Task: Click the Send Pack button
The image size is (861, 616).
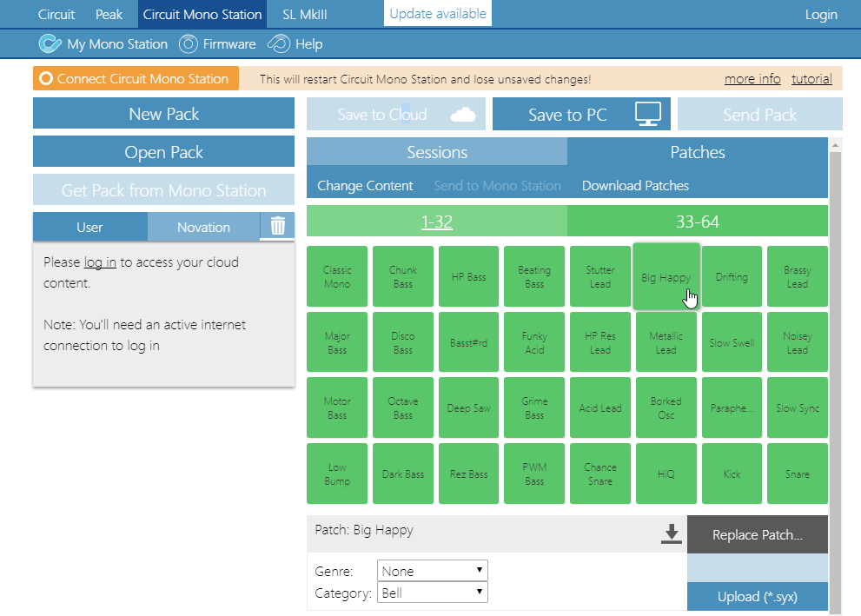Action: [x=760, y=114]
